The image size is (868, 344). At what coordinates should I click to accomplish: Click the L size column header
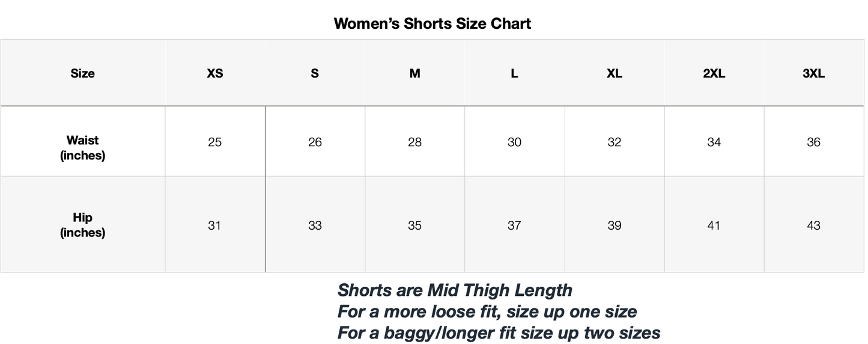[514, 73]
